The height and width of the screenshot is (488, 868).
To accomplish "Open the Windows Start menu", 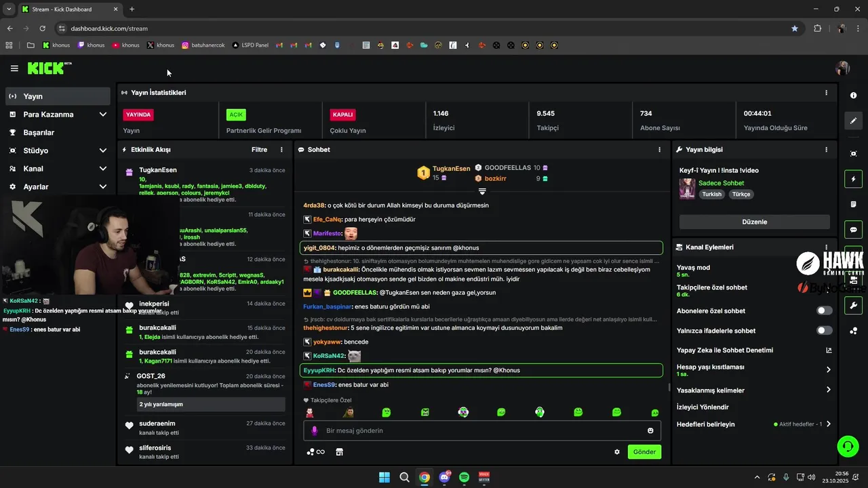I will click(x=384, y=477).
